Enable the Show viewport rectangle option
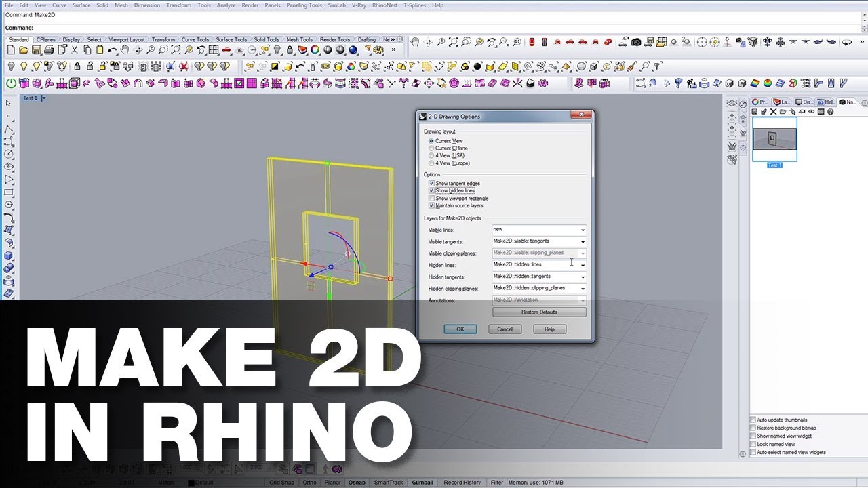This screenshot has width=868, height=488. (432, 198)
